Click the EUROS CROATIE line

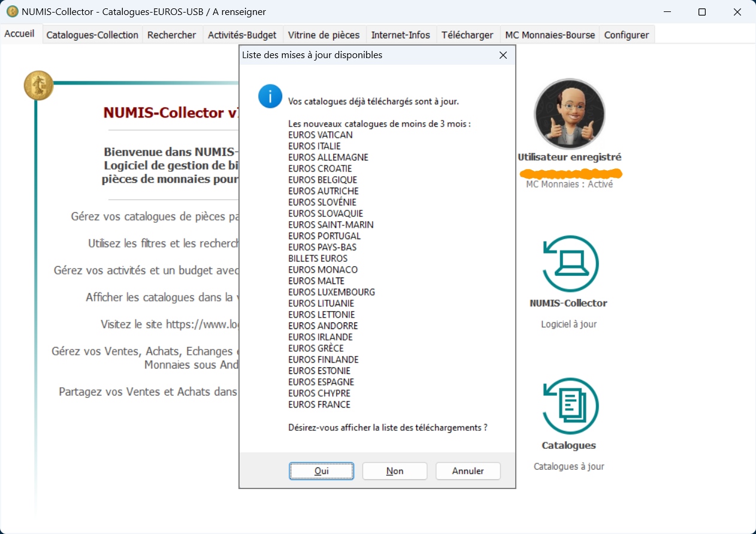[x=320, y=168]
